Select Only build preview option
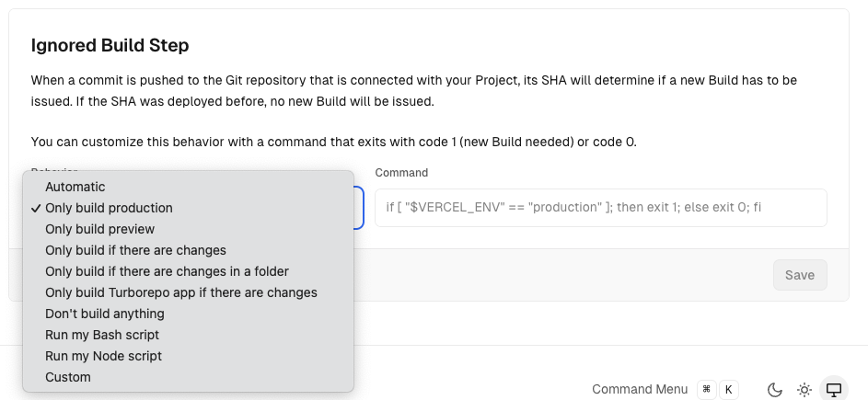Image resolution: width=868 pixels, height=400 pixels. [x=99, y=229]
